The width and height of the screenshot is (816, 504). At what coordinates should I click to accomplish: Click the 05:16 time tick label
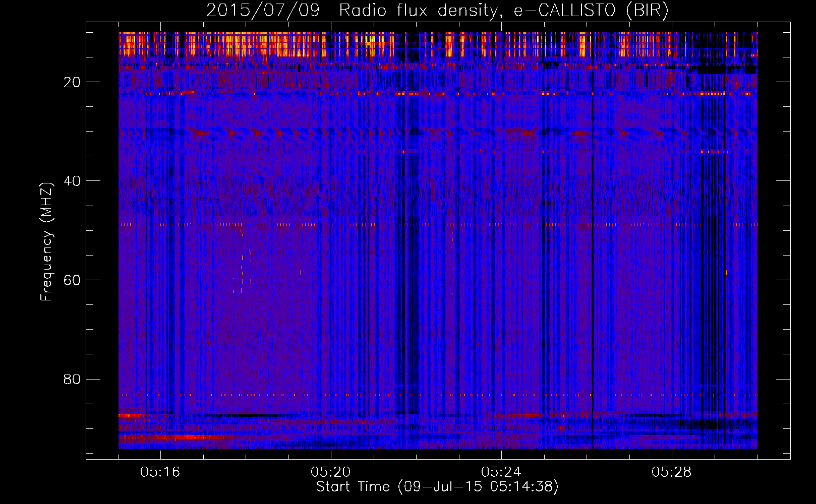pyautogui.click(x=160, y=472)
